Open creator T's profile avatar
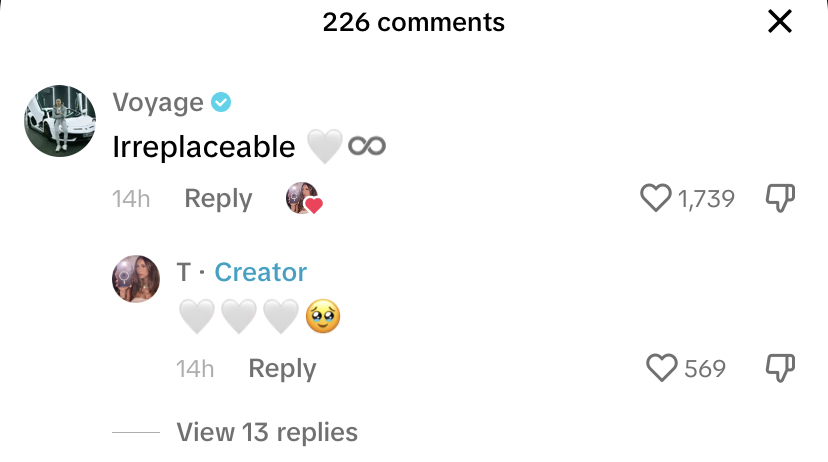828x462 pixels. pos(136,279)
